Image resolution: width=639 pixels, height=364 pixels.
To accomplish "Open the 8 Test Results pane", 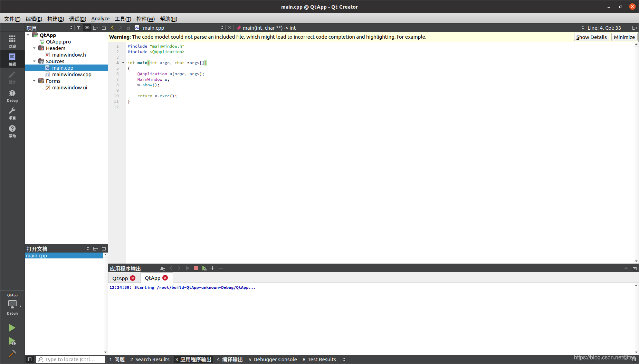I will tap(319, 360).
